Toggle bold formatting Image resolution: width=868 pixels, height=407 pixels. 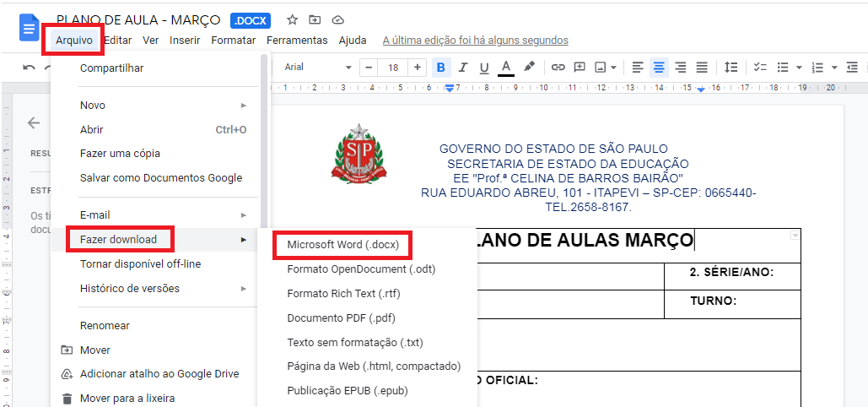(440, 68)
